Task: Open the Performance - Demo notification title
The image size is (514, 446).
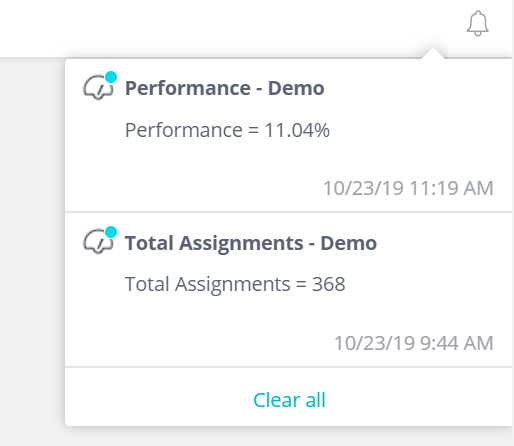Action: pos(224,88)
